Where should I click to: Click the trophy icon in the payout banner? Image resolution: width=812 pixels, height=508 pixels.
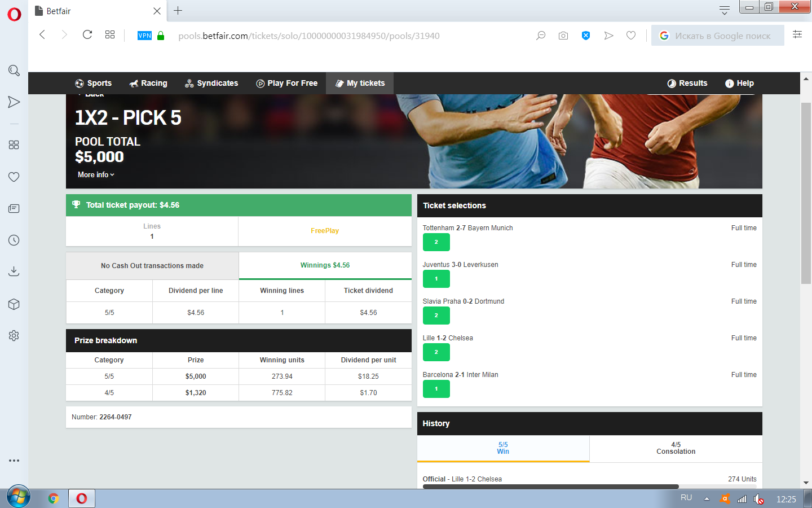click(x=76, y=205)
